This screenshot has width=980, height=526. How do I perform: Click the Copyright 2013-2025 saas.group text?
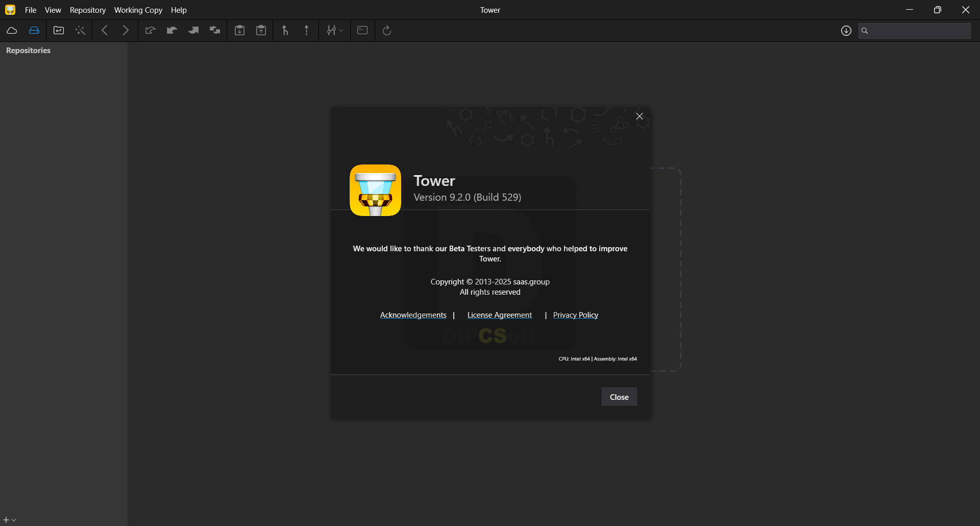point(490,282)
